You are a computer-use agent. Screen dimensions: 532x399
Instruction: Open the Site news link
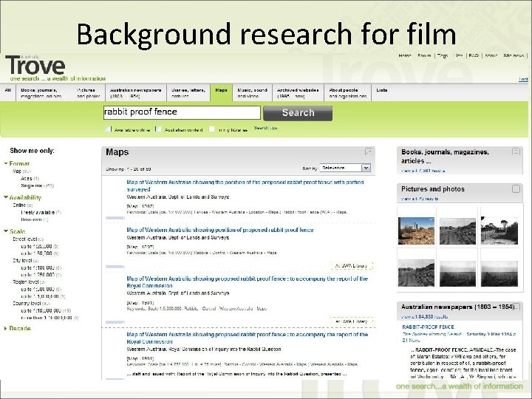(514, 55)
